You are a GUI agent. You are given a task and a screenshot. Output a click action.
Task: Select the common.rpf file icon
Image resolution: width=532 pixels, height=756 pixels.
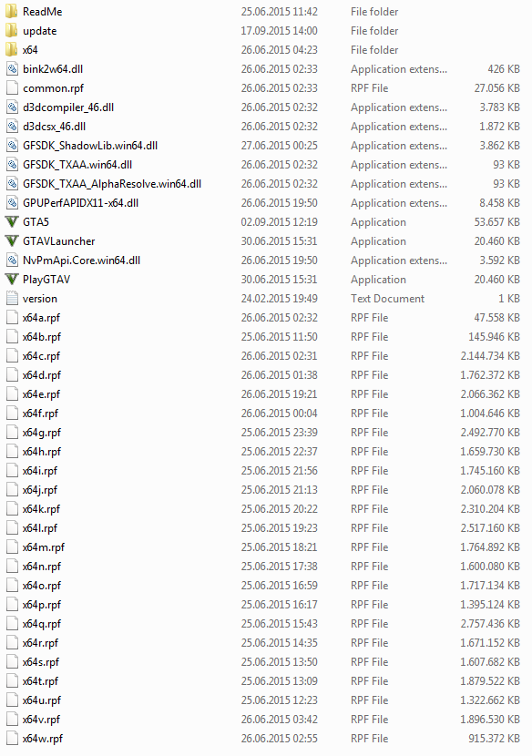click(x=12, y=88)
